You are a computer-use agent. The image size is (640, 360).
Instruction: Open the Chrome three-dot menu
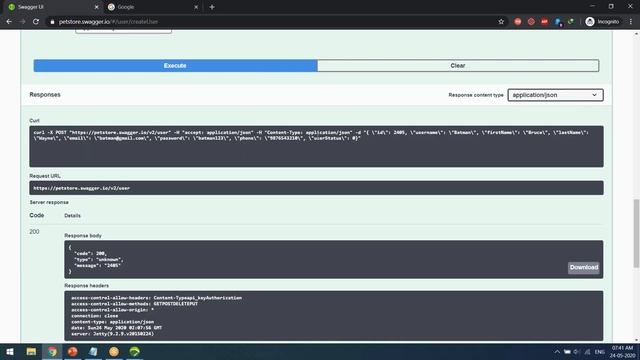631,22
